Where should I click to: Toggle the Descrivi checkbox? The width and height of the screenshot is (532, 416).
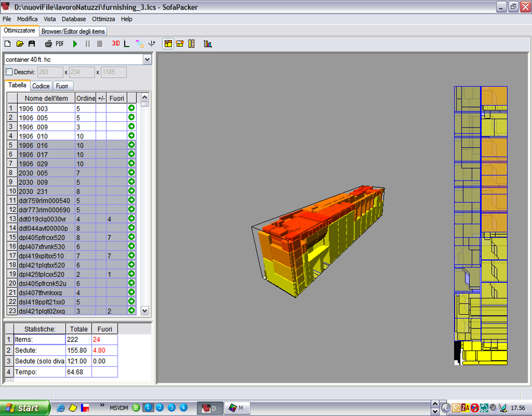9,72
